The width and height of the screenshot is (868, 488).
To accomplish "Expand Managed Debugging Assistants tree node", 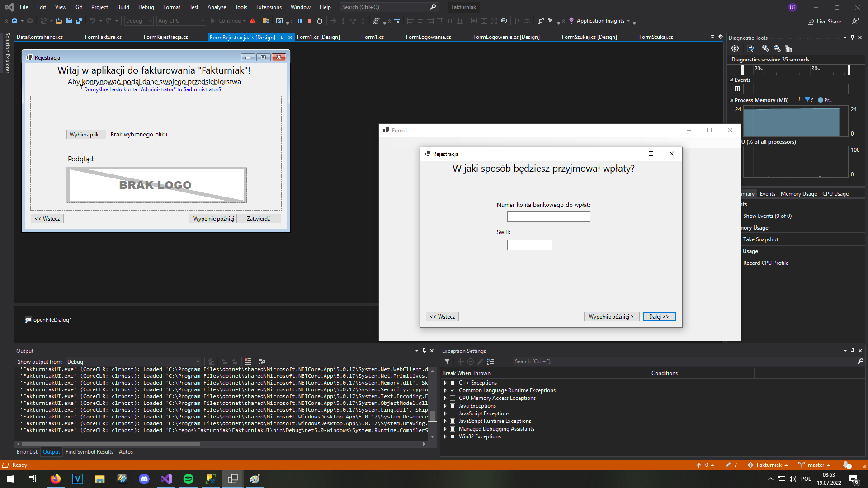I will (445, 429).
